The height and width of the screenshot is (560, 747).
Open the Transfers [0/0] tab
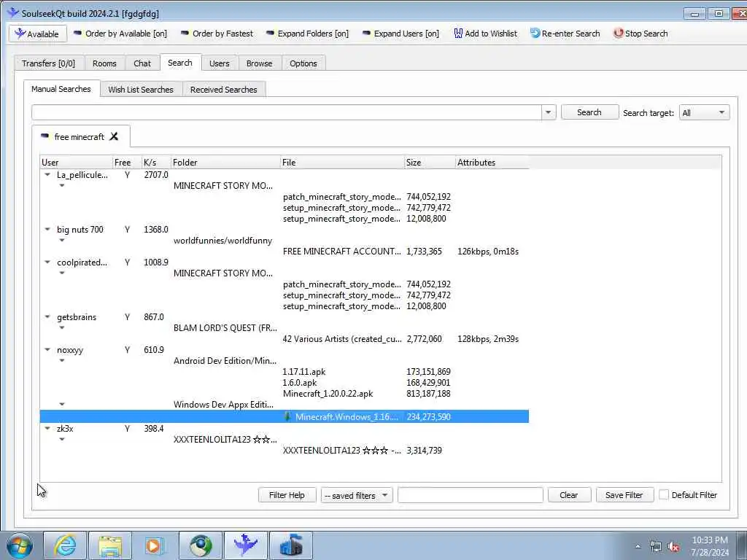click(x=49, y=63)
